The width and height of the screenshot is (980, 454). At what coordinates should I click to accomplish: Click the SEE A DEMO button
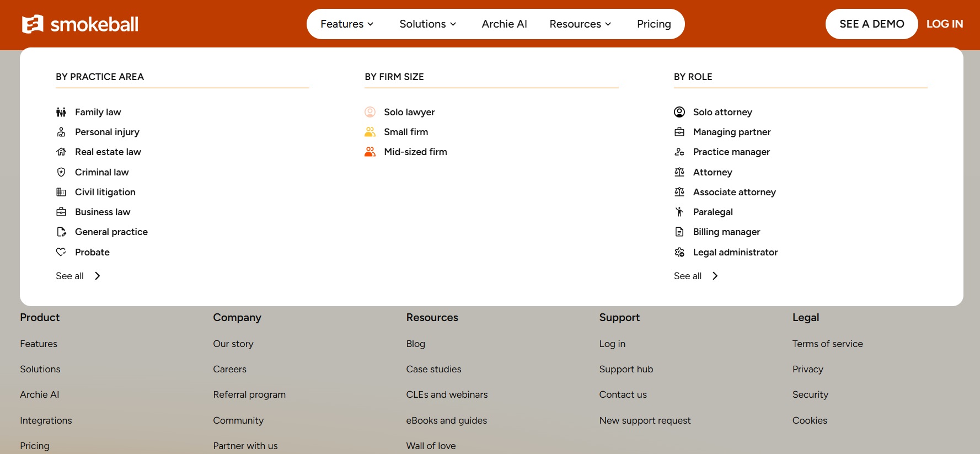click(x=872, y=24)
